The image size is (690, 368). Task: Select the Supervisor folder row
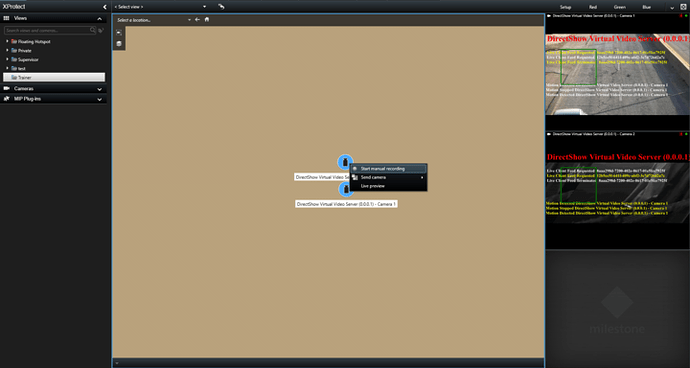point(54,59)
